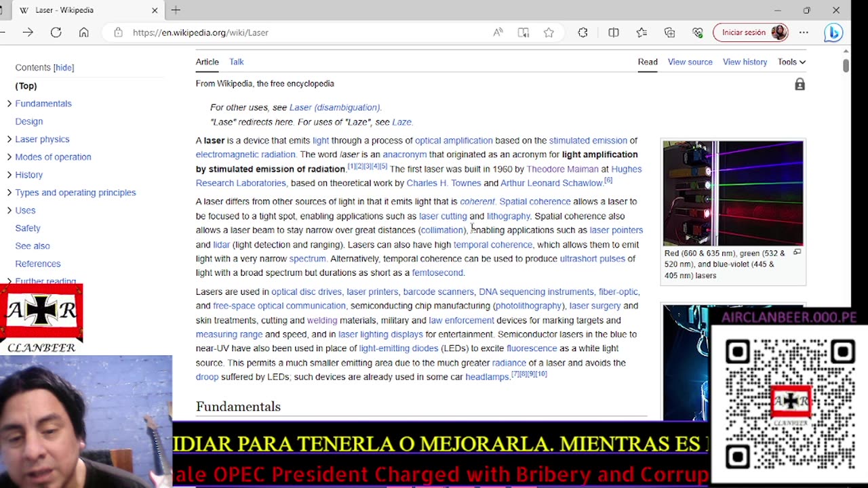Viewport: 868px width, 488px height.
Task: Click the page vertical scrollbar thumb
Action: point(846,65)
